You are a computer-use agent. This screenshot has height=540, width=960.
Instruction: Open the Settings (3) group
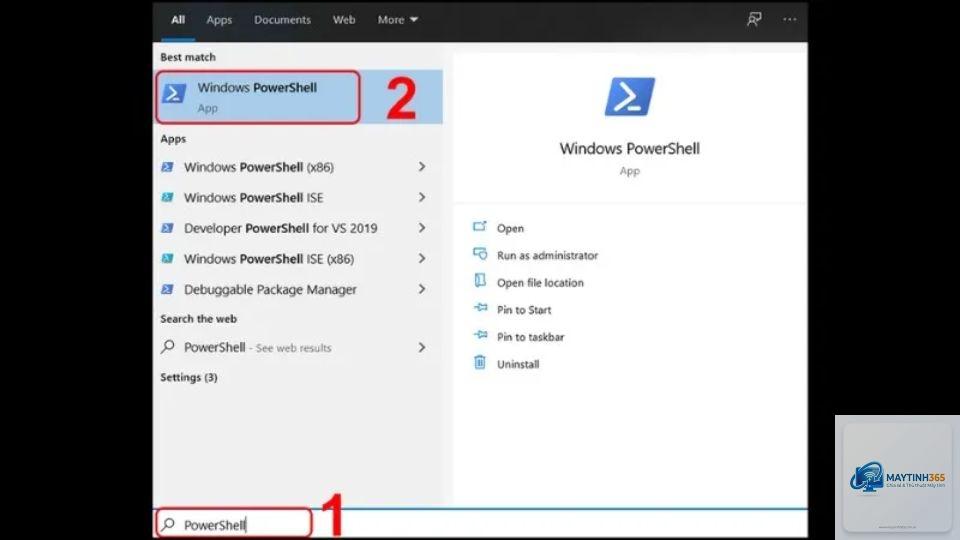(189, 377)
